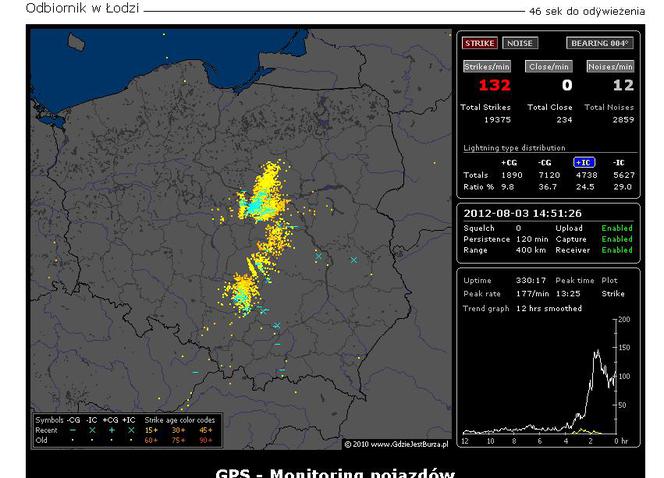664x478 pixels.
Task: Click the Range 400 km value
Action: [x=531, y=250]
